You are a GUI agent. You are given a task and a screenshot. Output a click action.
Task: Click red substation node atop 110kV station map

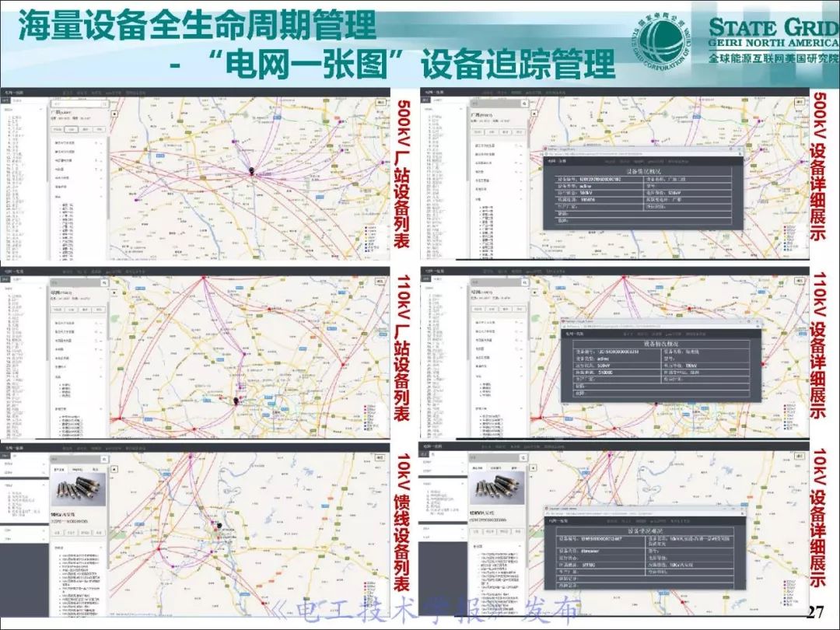pyautogui.click(x=204, y=278)
